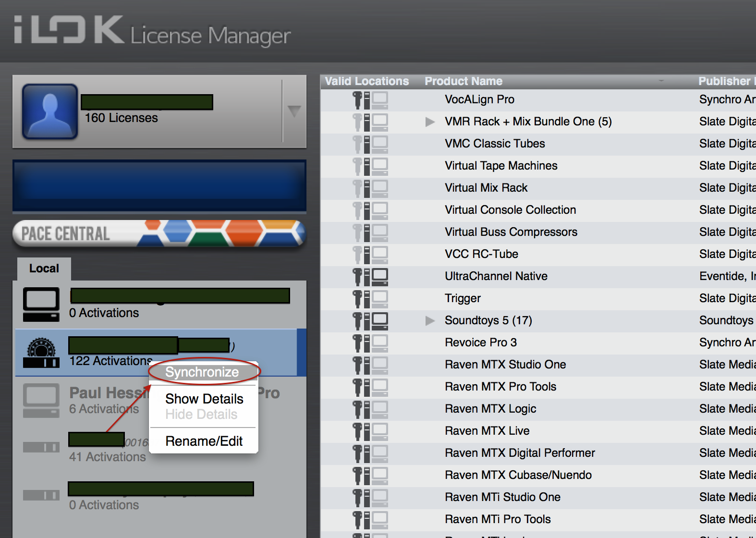756x538 pixels.
Task: Click valid locations icon for Virtual Console Collection
Action: [x=370, y=210]
